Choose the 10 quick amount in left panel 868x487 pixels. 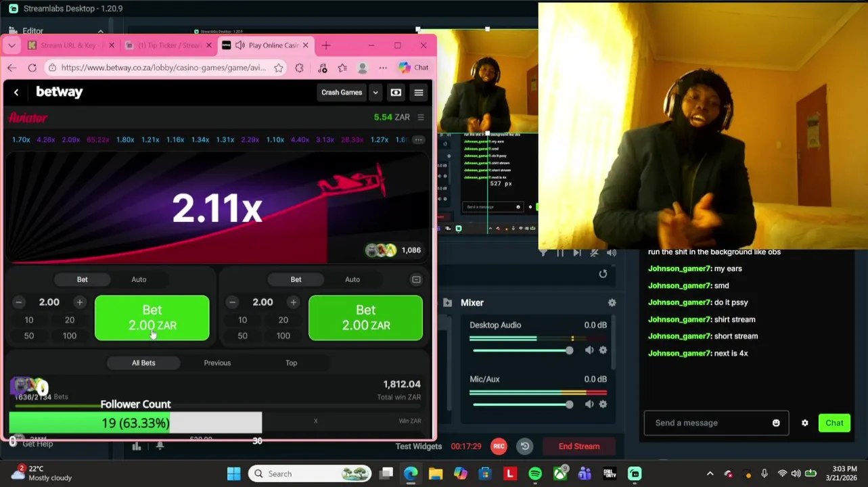coord(29,320)
